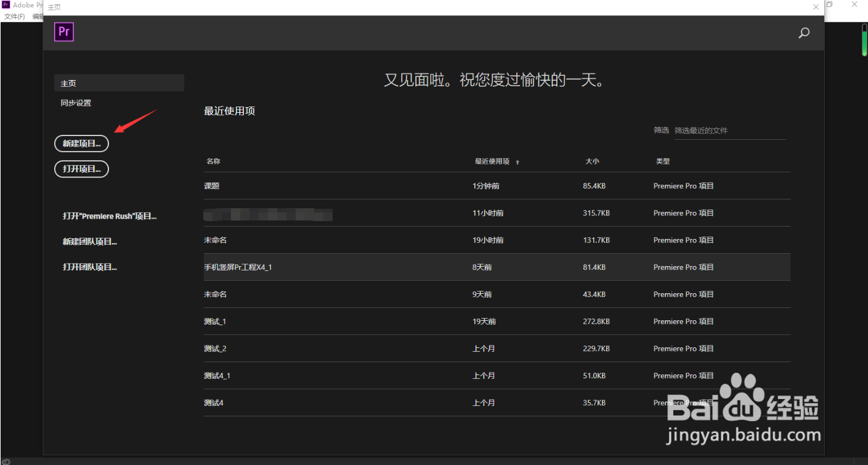Click the 类型 column header
The image size is (868, 465).
[663, 161]
